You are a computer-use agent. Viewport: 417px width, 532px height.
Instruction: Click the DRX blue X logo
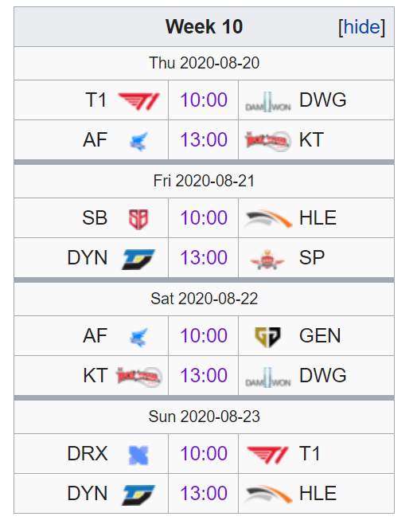pyautogui.click(x=138, y=455)
